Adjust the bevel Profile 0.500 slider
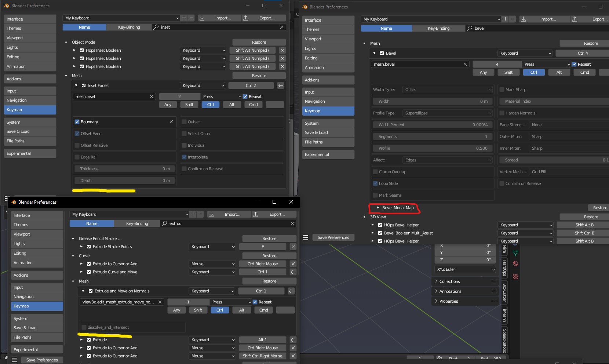The height and width of the screenshot is (364, 609). tap(433, 148)
